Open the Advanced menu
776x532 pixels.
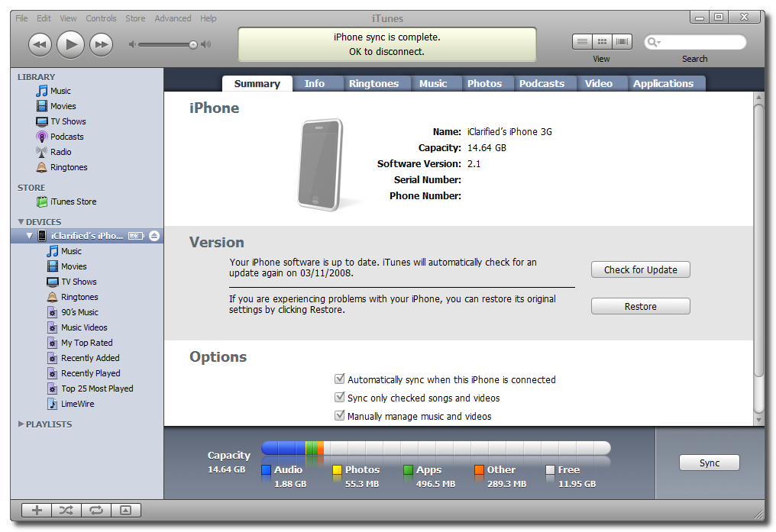(173, 18)
